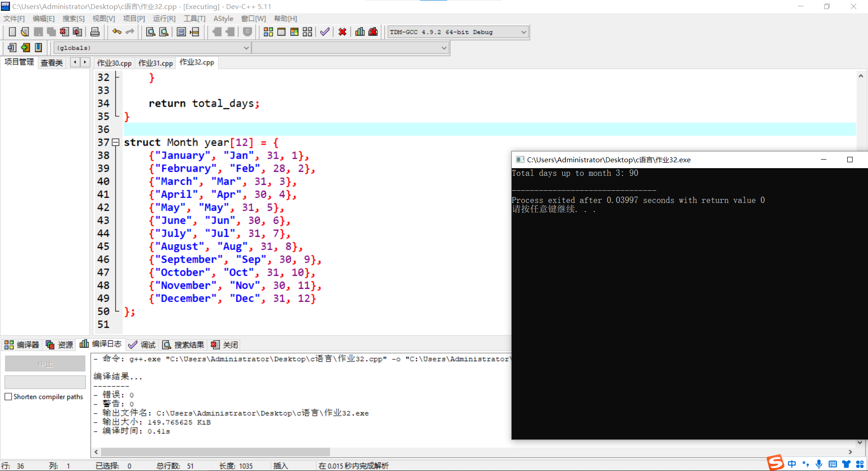Click the profile analysis bar chart icon

point(360,32)
